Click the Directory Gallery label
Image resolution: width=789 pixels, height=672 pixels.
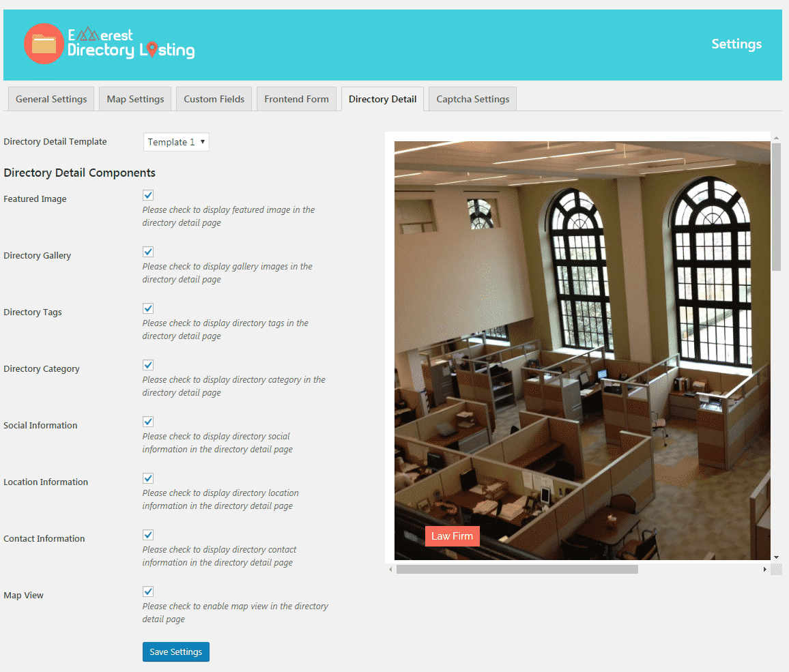[38, 256]
